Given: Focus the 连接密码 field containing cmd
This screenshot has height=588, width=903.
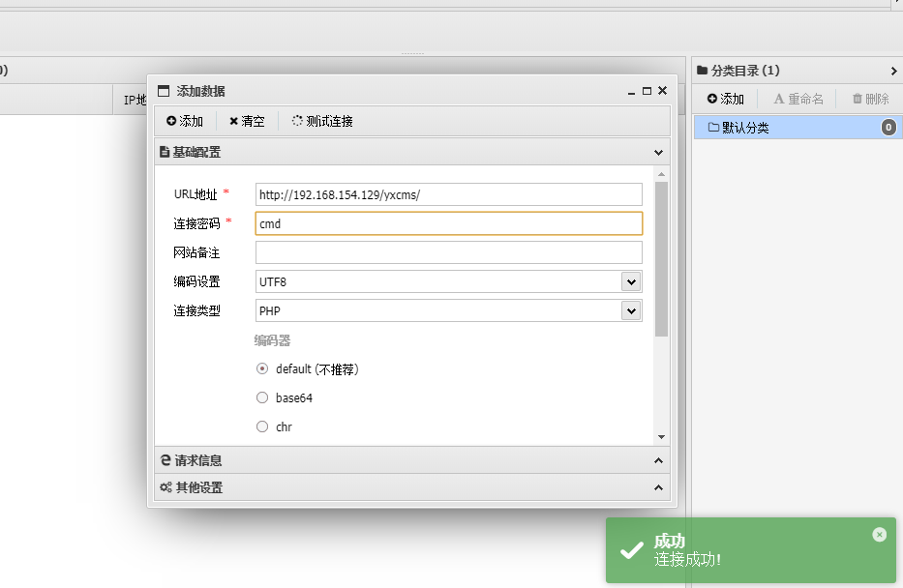Looking at the screenshot, I should coord(449,223).
